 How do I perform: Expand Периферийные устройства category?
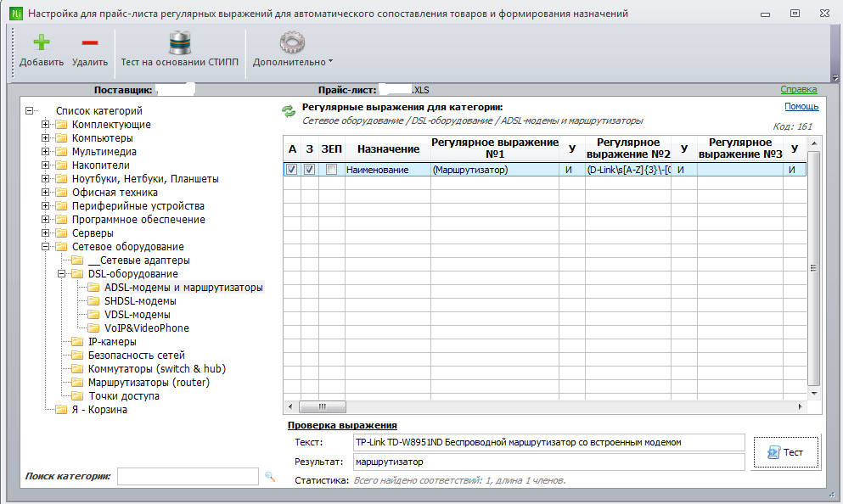pos(45,206)
